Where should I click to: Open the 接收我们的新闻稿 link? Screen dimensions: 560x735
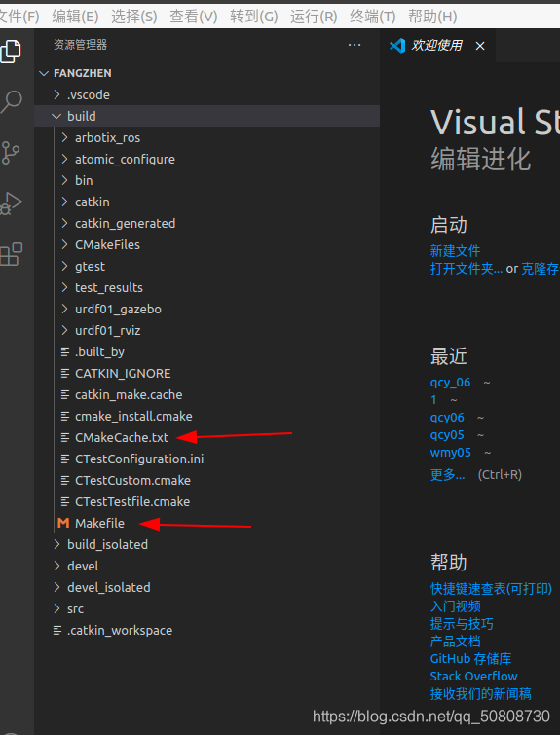tap(481, 694)
